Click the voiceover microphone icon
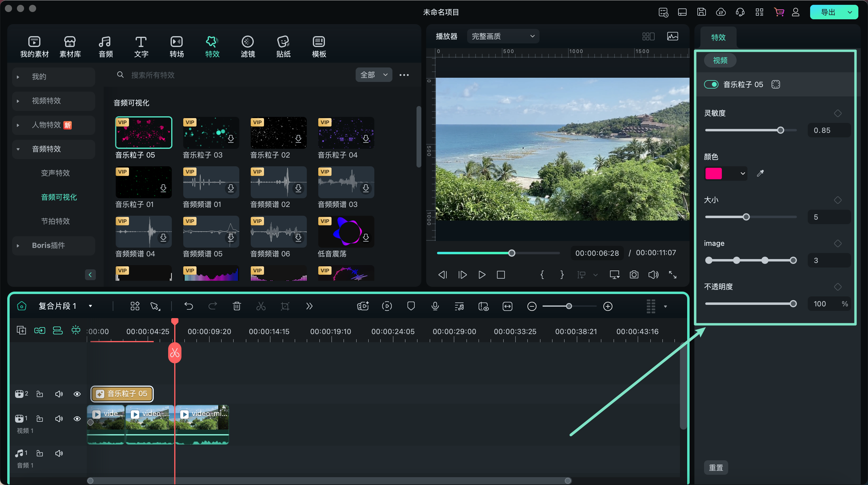Viewport: 868px width, 485px height. click(435, 306)
